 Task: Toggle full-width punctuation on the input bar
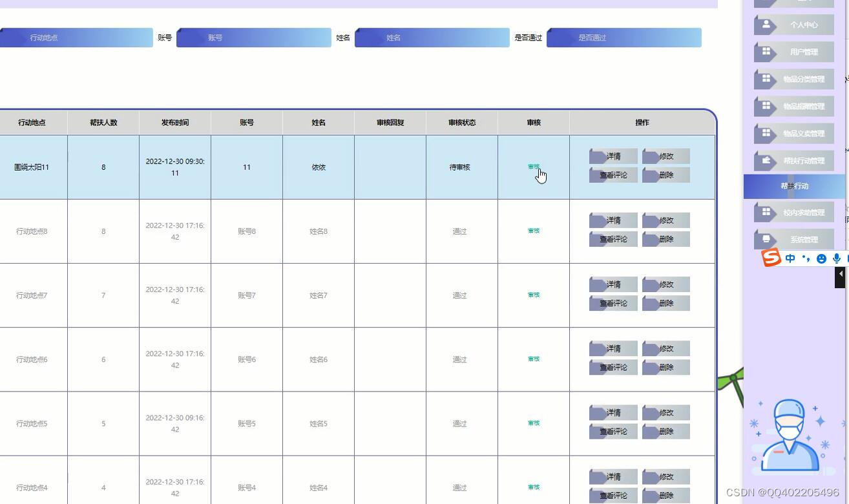pos(806,258)
